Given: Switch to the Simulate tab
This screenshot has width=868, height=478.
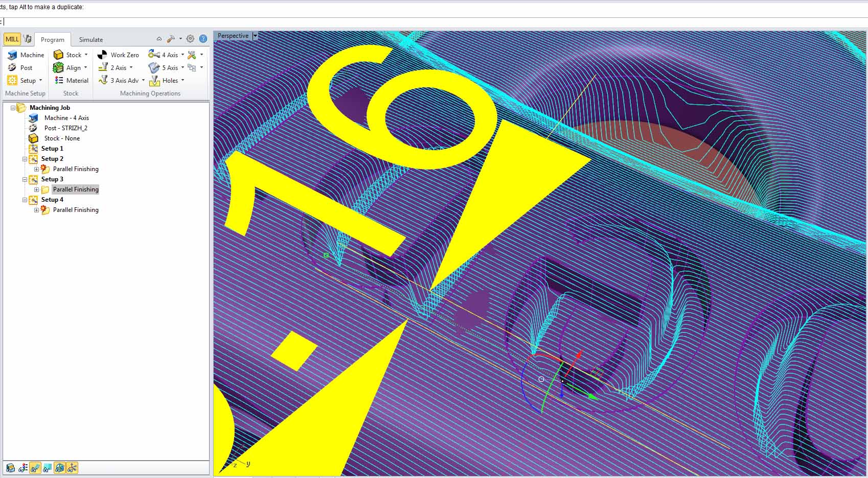Looking at the screenshot, I should pyautogui.click(x=90, y=39).
